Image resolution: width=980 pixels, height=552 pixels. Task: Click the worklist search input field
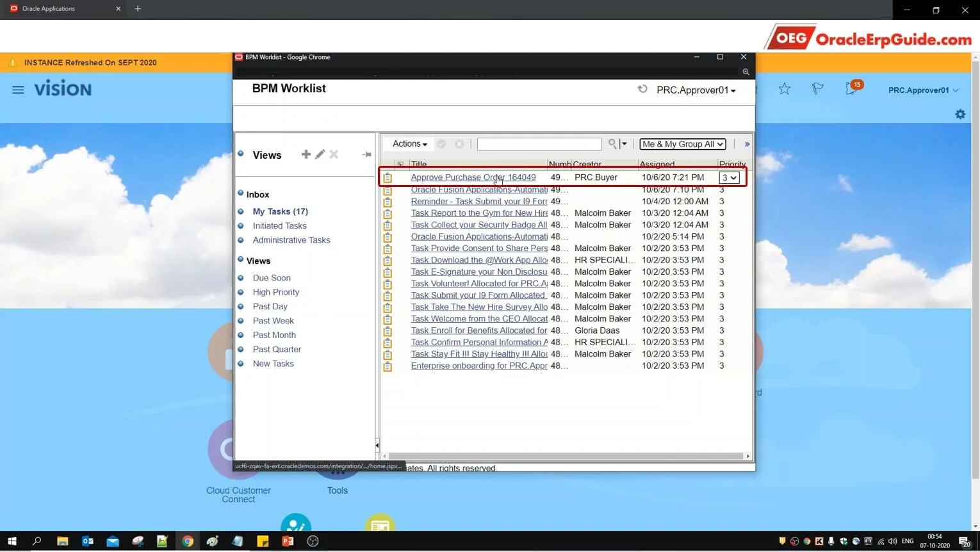click(x=539, y=144)
